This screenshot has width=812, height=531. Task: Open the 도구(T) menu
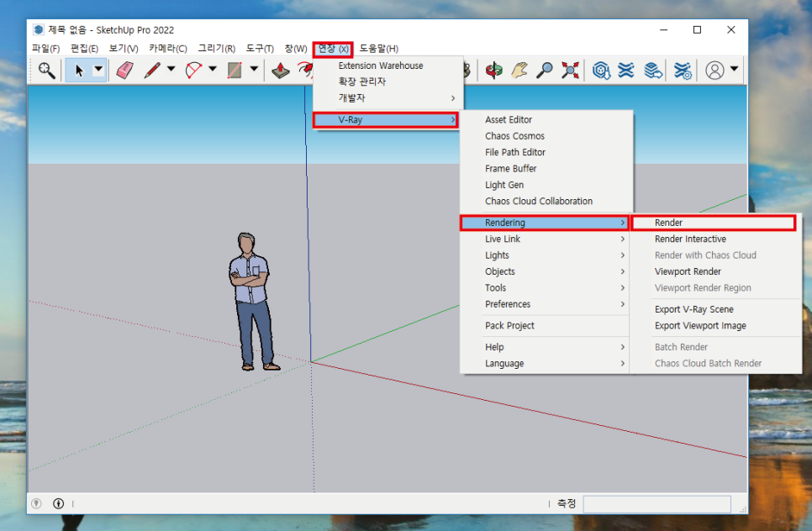[x=260, y=48]
